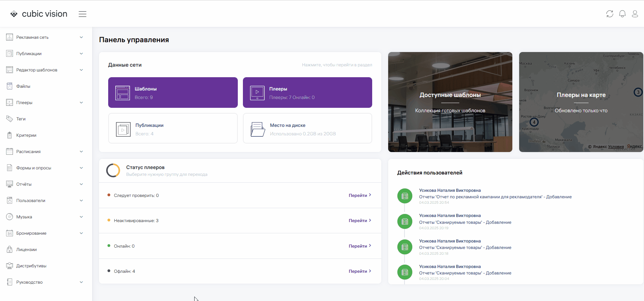The width and height of the screenshot is (644, 301).
Task: Open the Доступные шаблоны image card
Action: pos(450,102)
